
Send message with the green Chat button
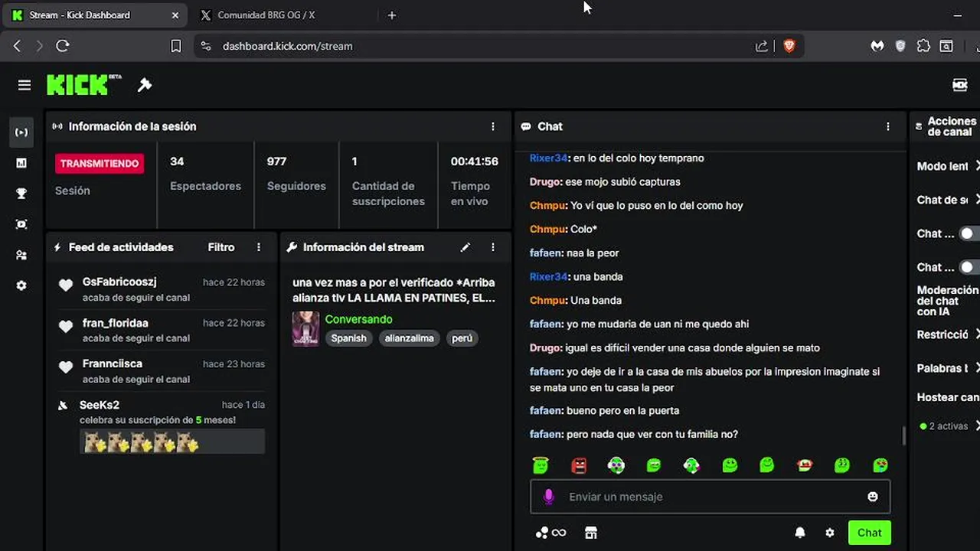click(x=869, y=533)
